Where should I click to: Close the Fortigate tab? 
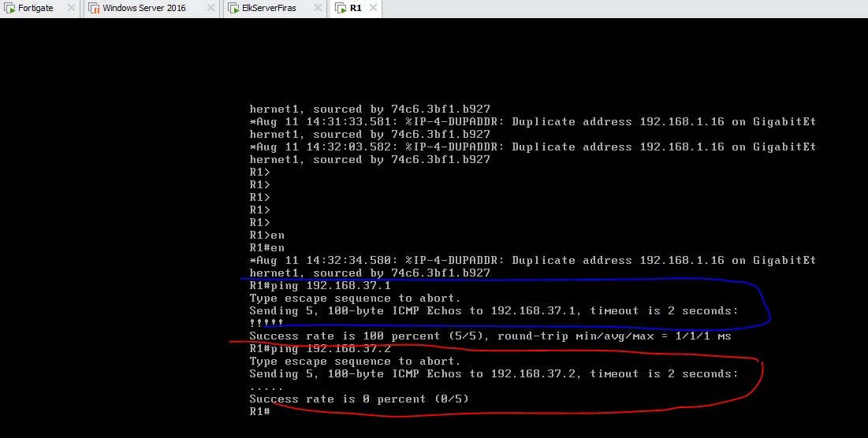pos(71,8)
